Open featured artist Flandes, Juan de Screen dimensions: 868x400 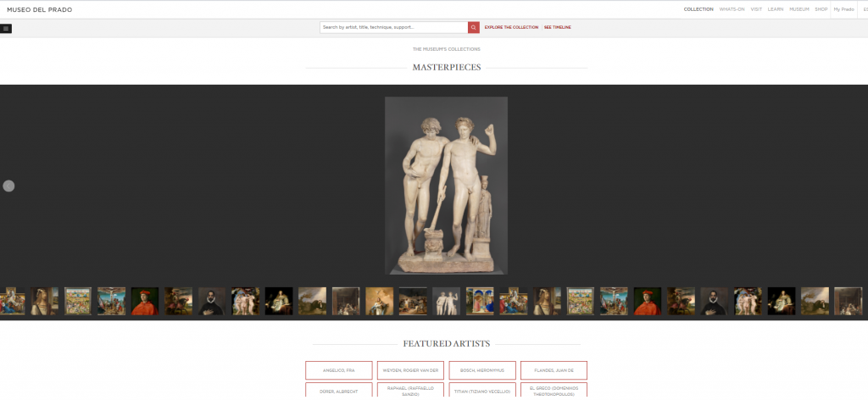click(x=554, y=370)
